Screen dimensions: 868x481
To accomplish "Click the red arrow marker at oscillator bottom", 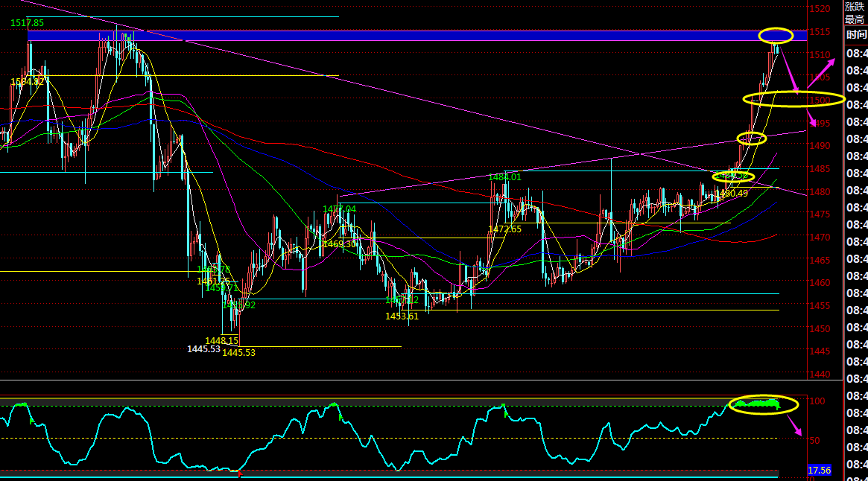I will [x=239, y=473].
